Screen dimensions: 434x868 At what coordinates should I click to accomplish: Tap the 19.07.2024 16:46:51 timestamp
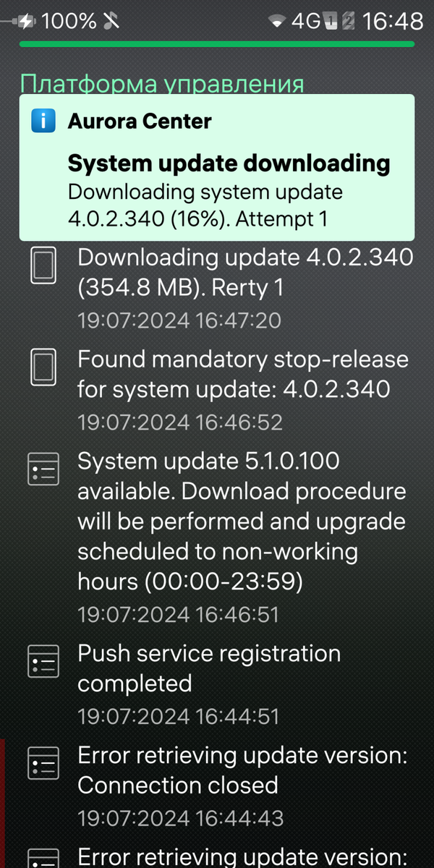[178, 615]
